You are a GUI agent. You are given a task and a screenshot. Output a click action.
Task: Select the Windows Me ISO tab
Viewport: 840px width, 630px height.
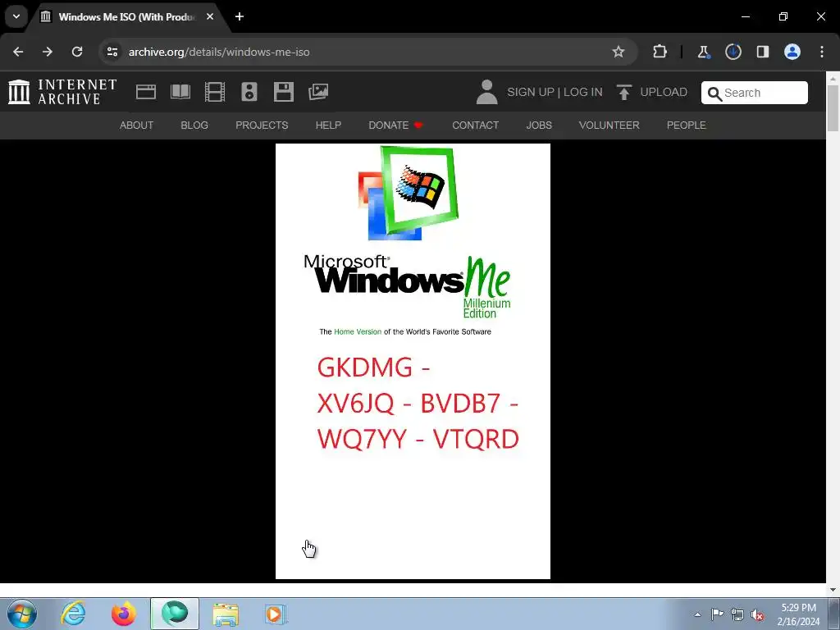point(127,16)
